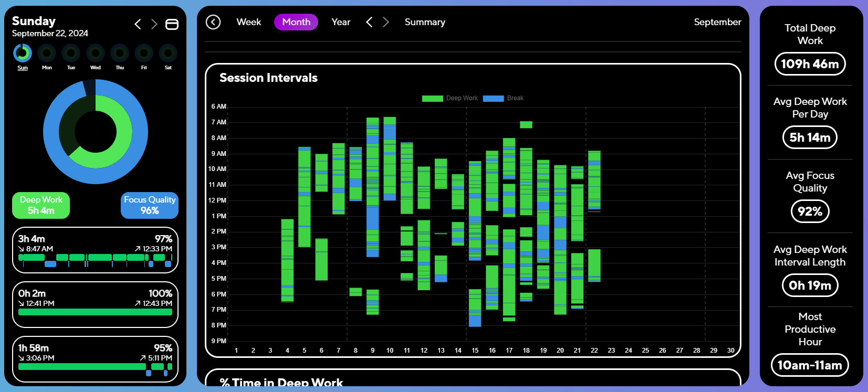868x392 pixels.
Task: Select Monday ring in week strip
Action: [x=47, y=53]
